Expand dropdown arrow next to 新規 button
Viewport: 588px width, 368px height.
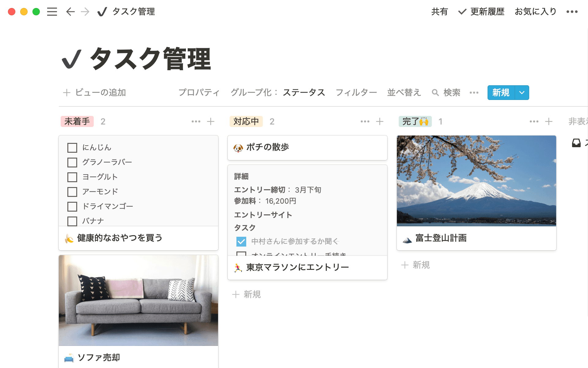(522, 92)
